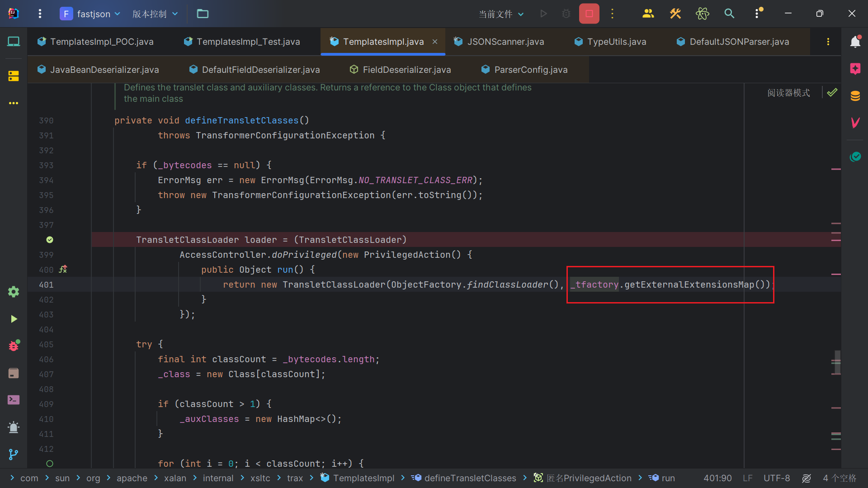Open the Debug tool window with red bug
This screenshot has width=868, height=488.
[x=14, y=346]
